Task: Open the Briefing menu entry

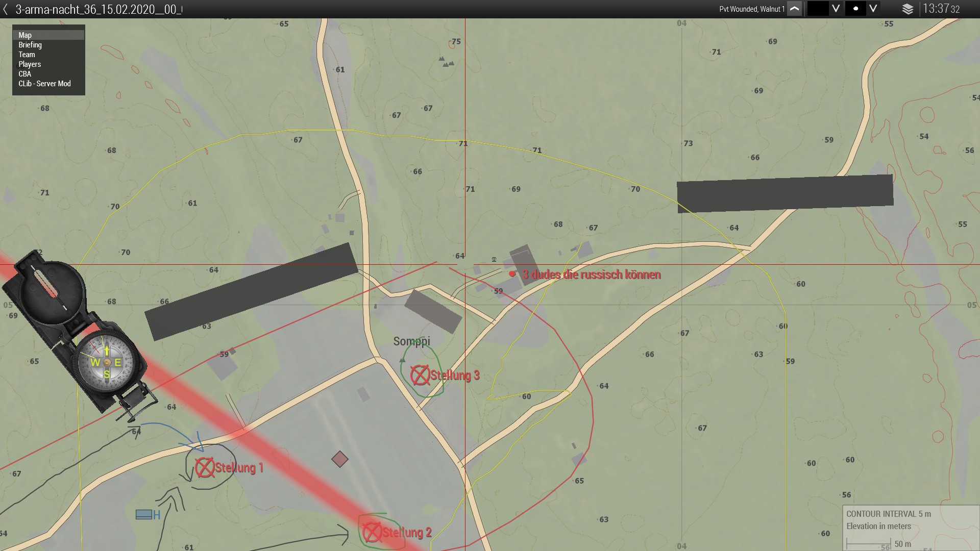Action: click(x=30, y=45)
